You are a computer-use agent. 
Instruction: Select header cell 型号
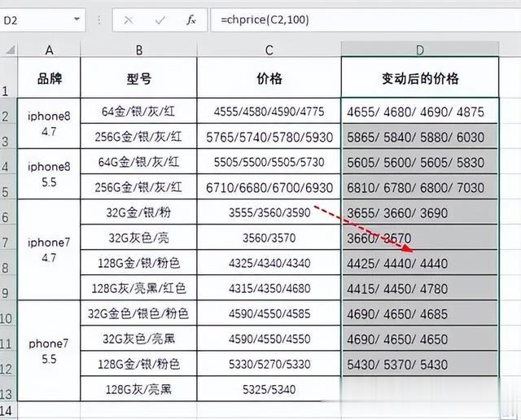(139, 77)
